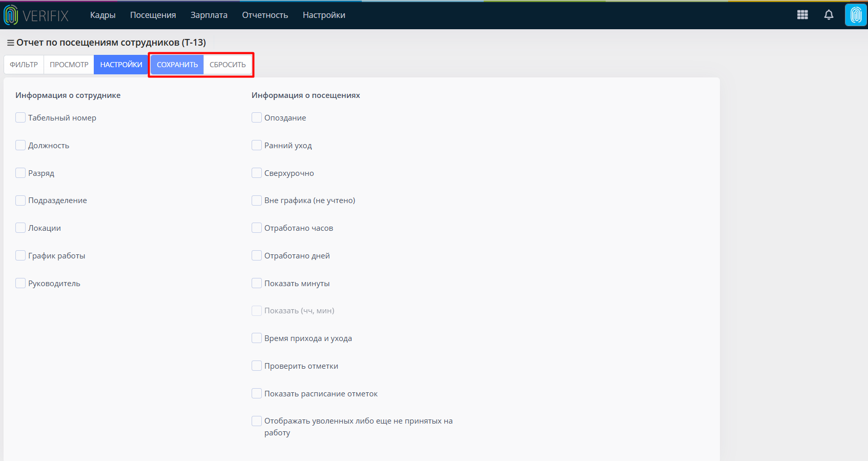This screenshot has height=461, width=868.
Task: Open the Кадры menu
Action: tap(102, 15)
